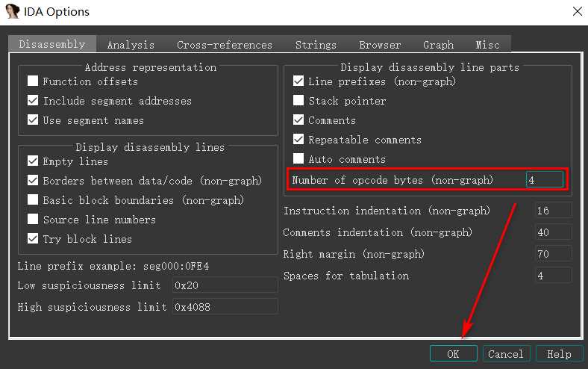Uncheck Include segment addresses
The image size is (588, 369).
click(33, 101)
